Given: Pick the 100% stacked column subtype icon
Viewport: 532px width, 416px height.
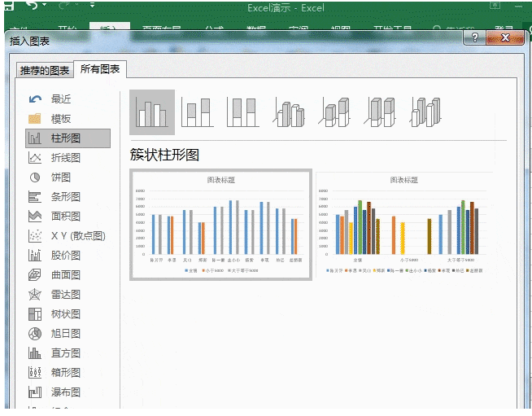Looking at the screenshot, I should [x=242, y=112].
